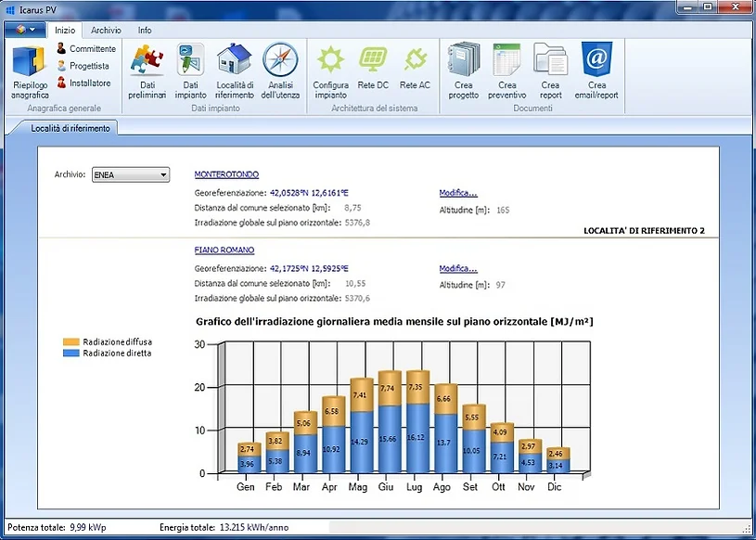
Task: Open the Progettista section
Action: click(88, 64)
